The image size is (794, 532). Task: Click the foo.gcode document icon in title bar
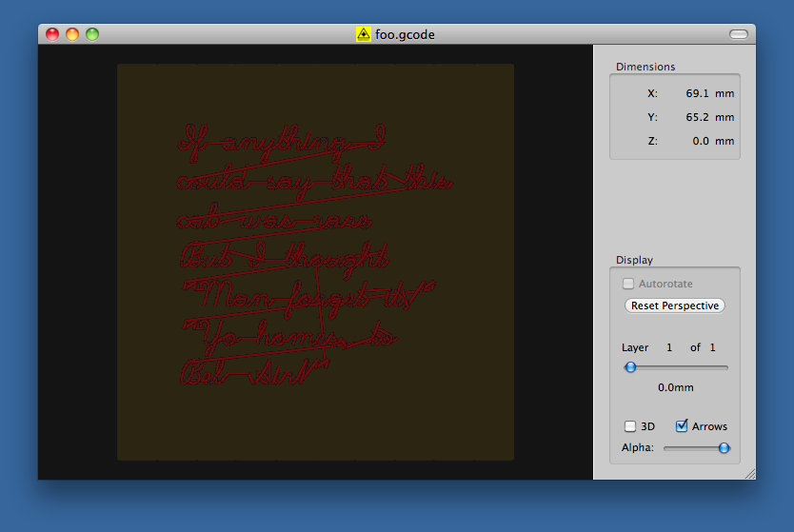(x=363, y=34)
